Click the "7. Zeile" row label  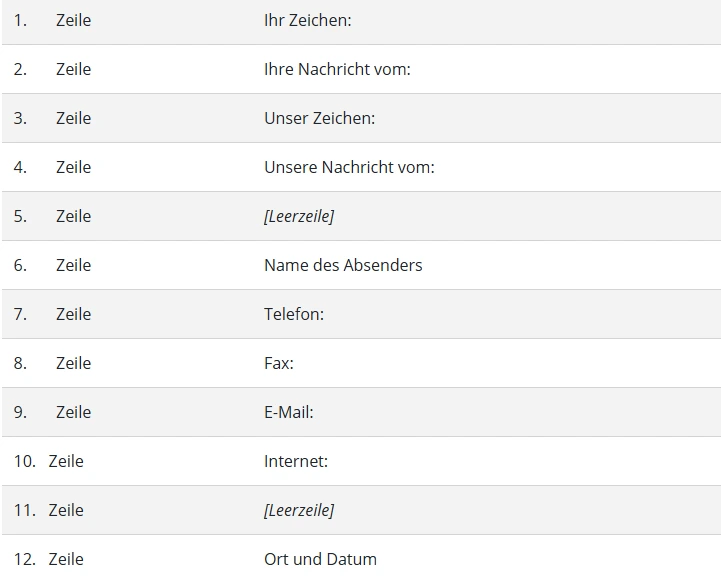click(52, 314)
